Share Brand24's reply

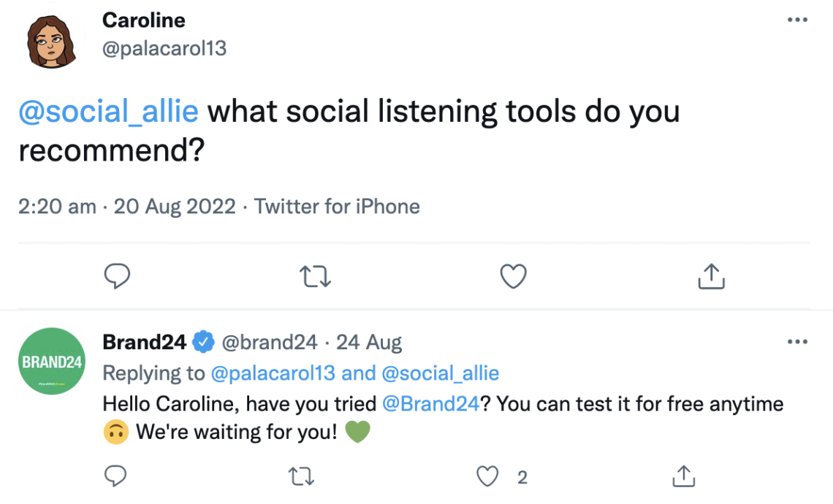[x=682, y=476]
